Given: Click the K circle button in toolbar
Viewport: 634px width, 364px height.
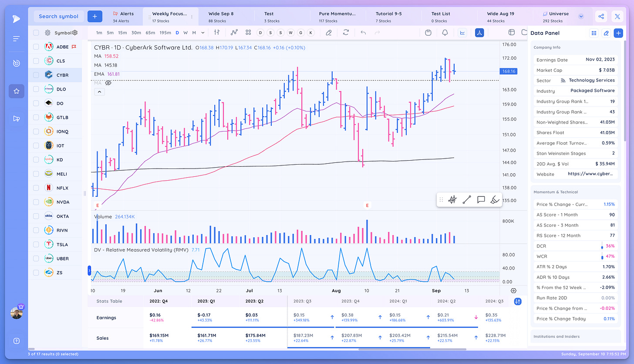Looking at the screenshot, I should pos(310,33).
